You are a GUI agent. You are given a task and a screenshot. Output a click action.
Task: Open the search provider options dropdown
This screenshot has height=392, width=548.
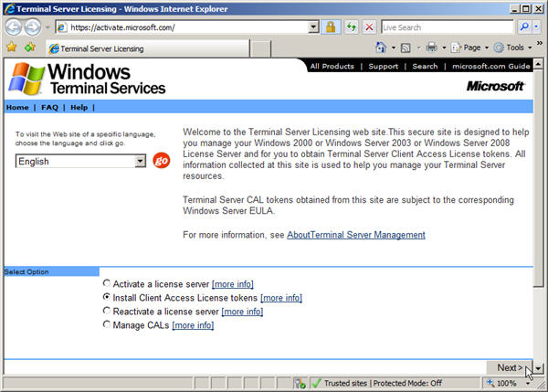click(536, 27)
